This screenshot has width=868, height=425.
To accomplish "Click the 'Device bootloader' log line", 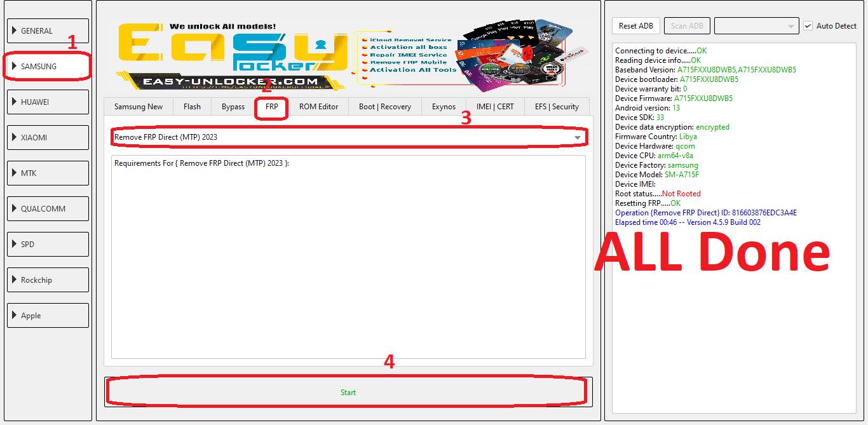I will 677,79.
